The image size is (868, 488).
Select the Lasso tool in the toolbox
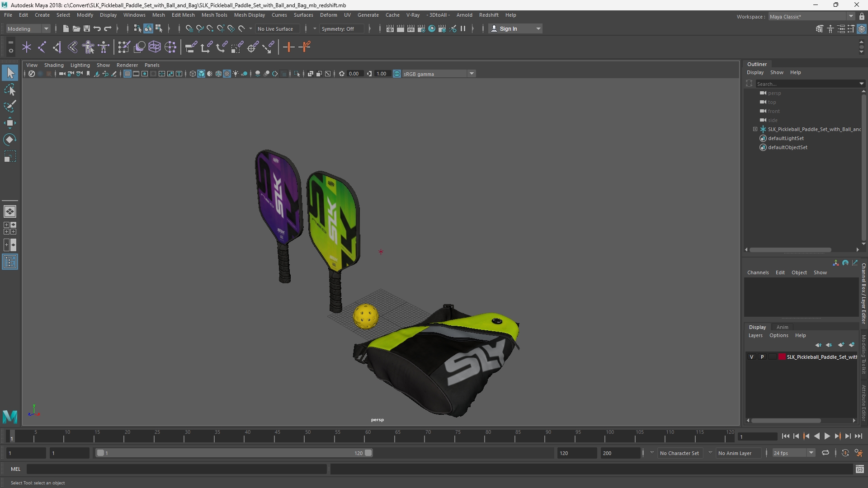(x=10, y=89)
